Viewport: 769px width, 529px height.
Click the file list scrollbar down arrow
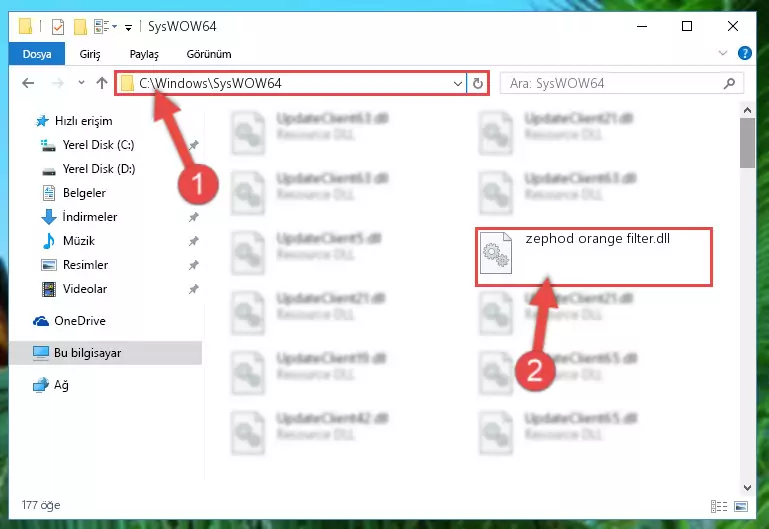point(747,488)
